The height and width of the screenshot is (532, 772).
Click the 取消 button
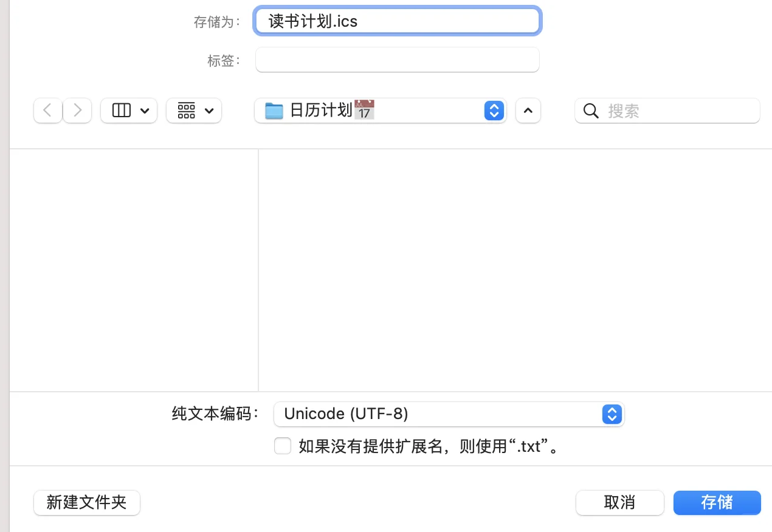click(x=620, y=503)
